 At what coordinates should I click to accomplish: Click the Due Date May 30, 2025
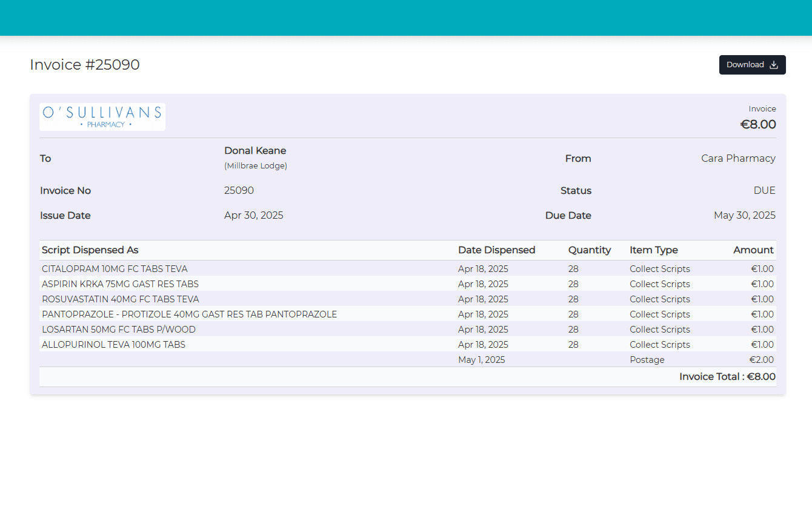click(x=744, y=215)
